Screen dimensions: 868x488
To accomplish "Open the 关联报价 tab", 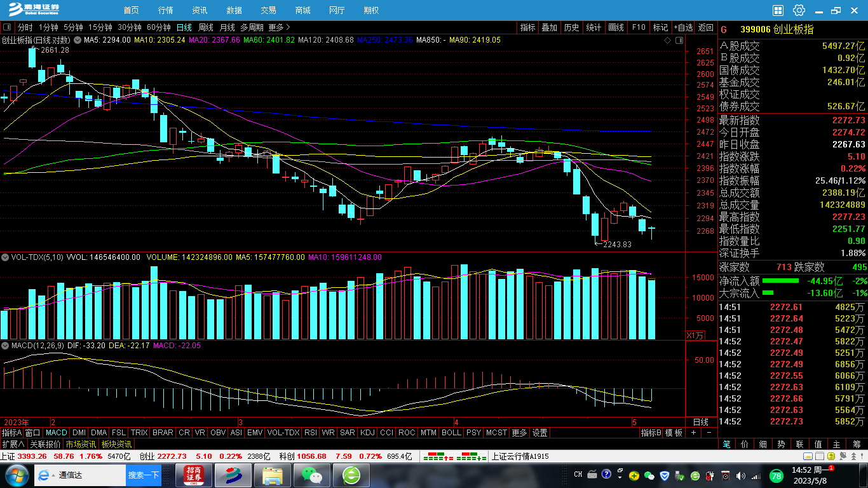I will pos(45,444).
